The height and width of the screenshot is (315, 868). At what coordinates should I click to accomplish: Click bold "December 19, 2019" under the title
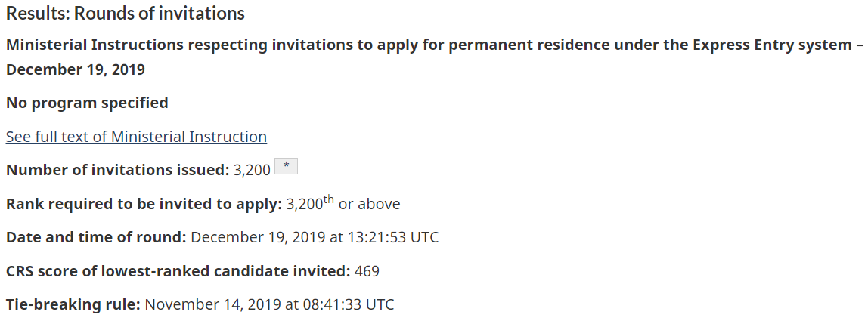76,69
